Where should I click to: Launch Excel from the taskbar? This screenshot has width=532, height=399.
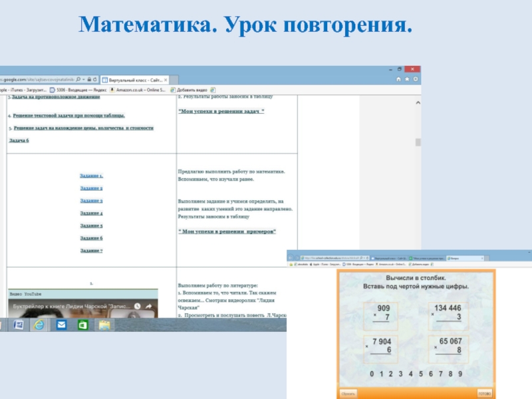82,325
